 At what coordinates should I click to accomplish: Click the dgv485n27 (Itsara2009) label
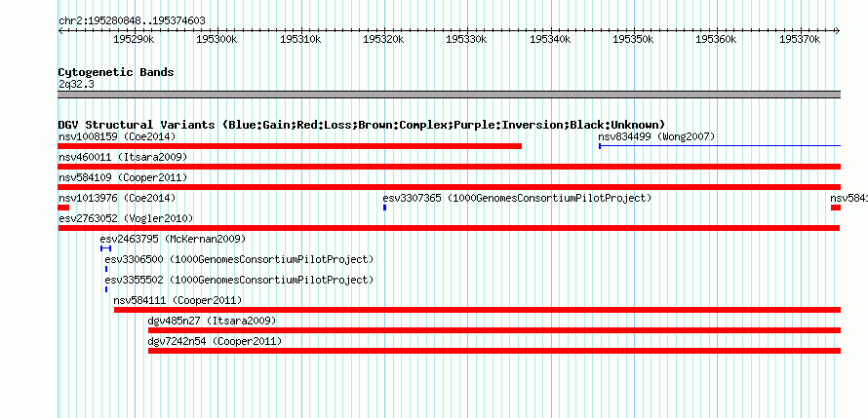pyautogui.click(x=212, y=321)
